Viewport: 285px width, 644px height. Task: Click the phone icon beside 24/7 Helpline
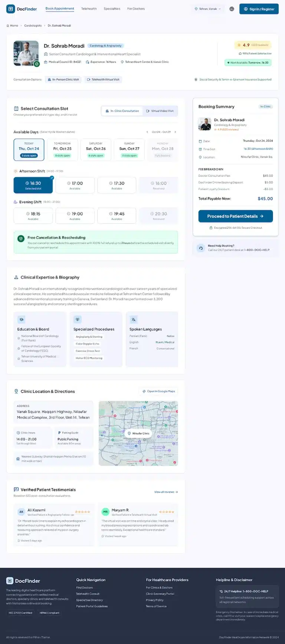pos(221,591)
